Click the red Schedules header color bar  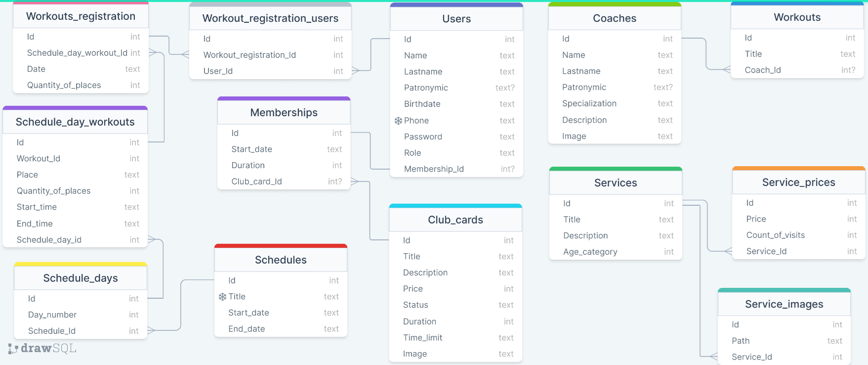[x=281, y=246]
